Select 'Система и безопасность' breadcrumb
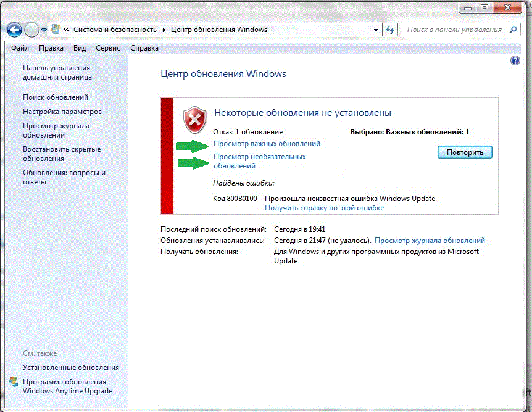The image size is (532, 412). (x=115, y=30)
